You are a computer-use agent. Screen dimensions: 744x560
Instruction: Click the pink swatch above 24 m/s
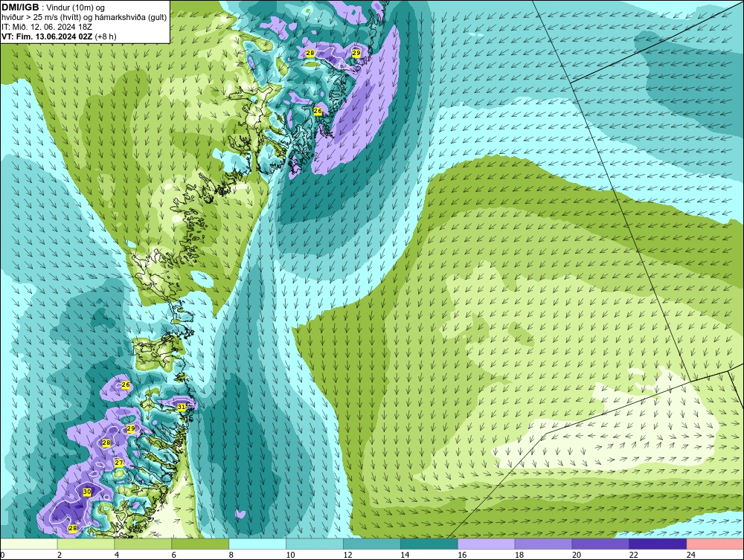tap(715, 544)
